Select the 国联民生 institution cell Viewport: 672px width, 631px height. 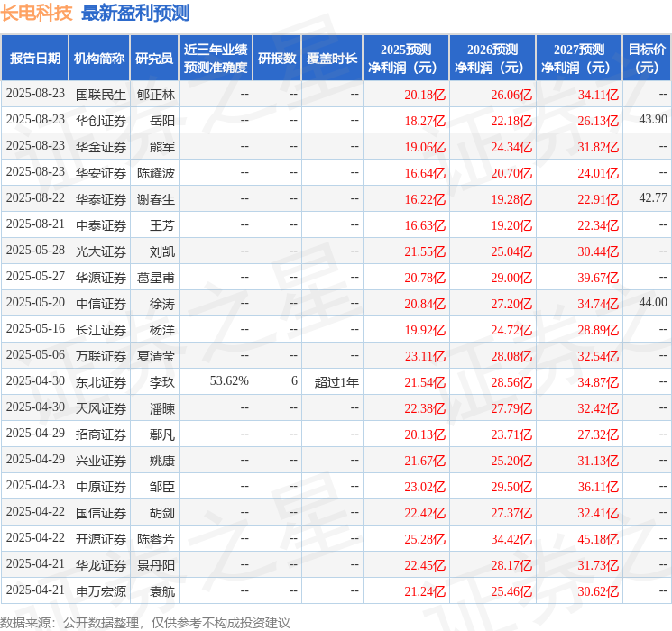(101, 95)
